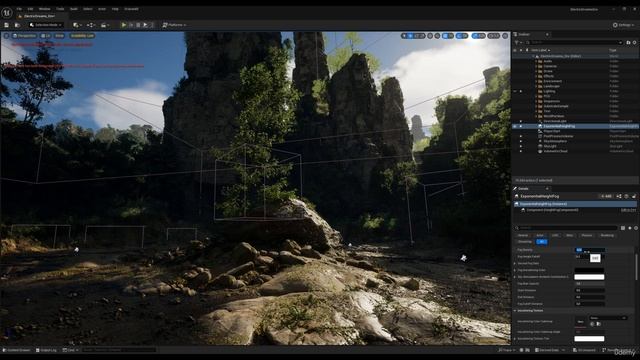Switch to the Rendering filter tab in Details
640x360 pixels.
[607, 236]
